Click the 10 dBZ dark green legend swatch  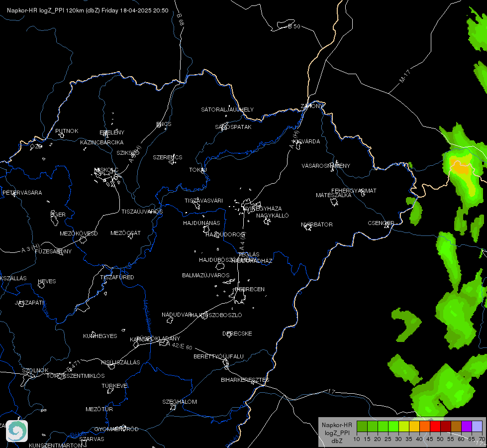point(362,427)
